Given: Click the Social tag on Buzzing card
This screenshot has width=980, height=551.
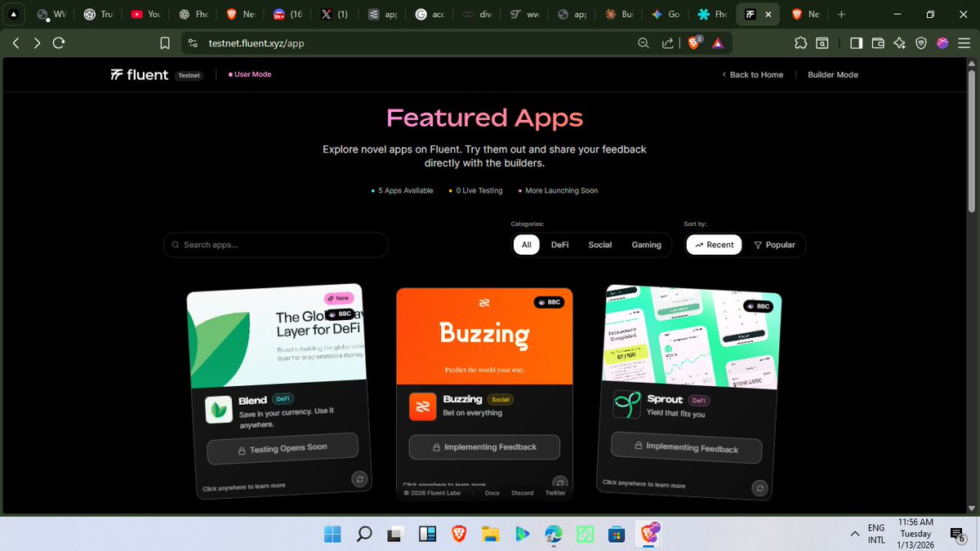Looking at the screenshot, I should click(x=501, y=400).
